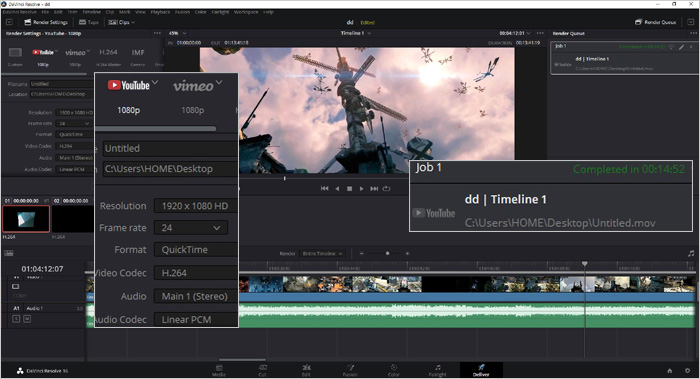Switch to the Media page
The width and height of the screenshot is (700, 379).
point(219,371)
